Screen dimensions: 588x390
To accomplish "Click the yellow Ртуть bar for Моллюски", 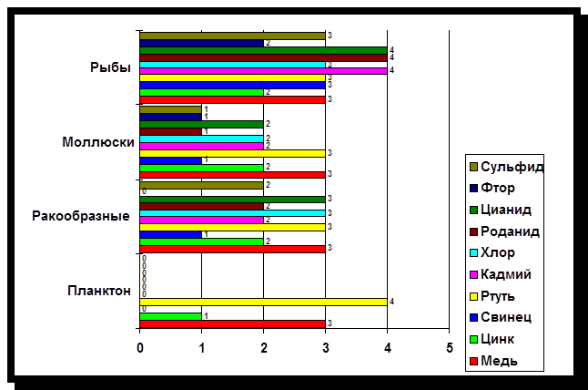I will point(232,152).
